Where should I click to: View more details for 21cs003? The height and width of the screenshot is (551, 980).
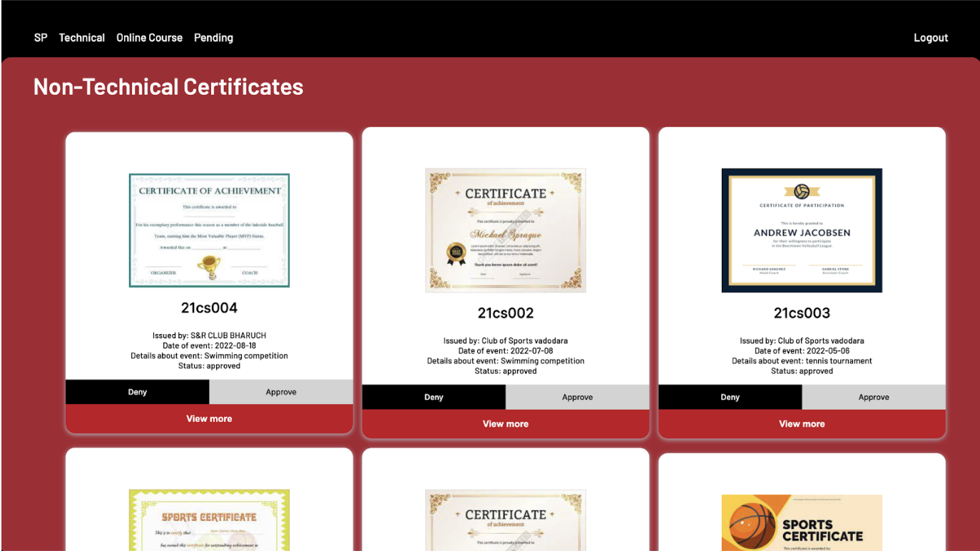pos(801,423)
